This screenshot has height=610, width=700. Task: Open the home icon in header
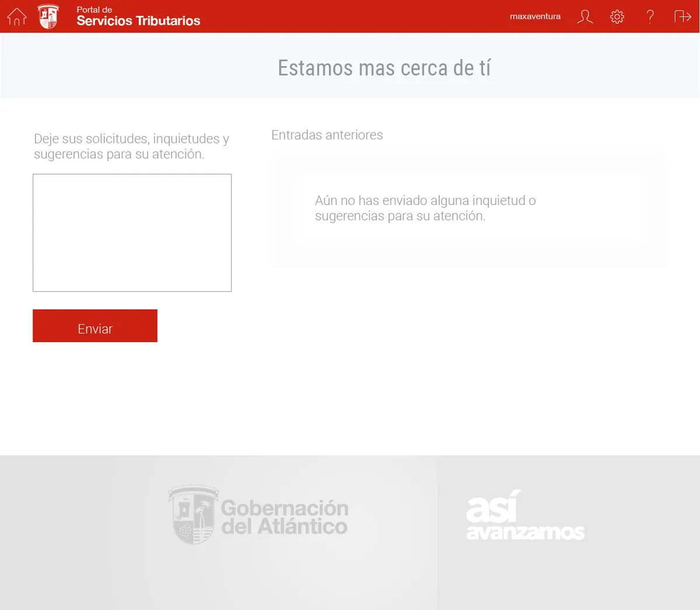[x=17, y=17]
